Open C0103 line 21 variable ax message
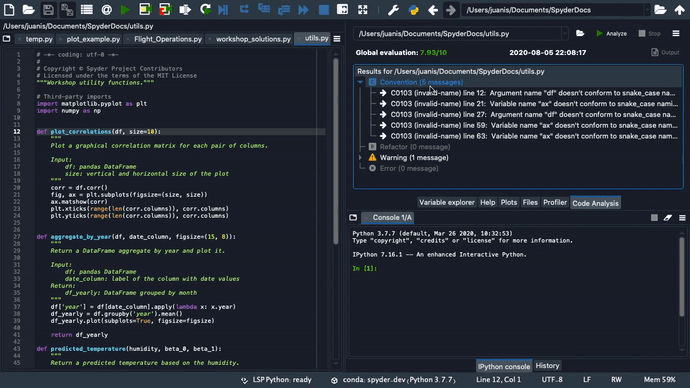This screenshot has width=690, height=388. click(x=533, y=104)
